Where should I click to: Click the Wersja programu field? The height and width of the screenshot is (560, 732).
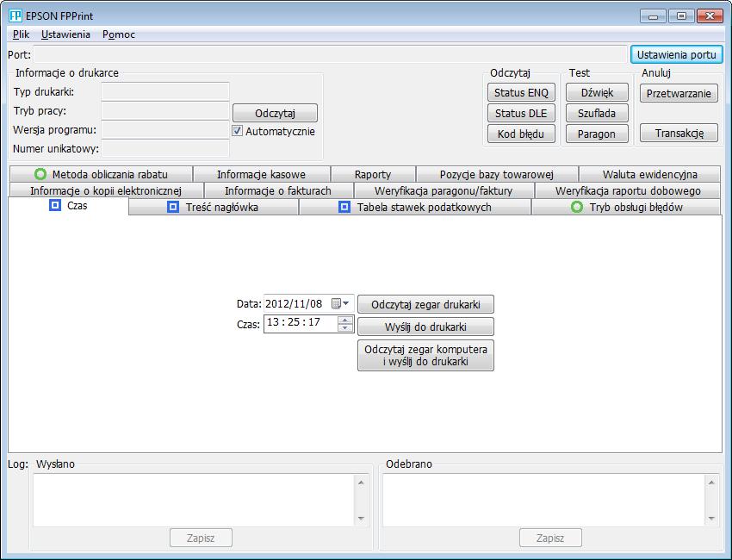click(165, 129)
